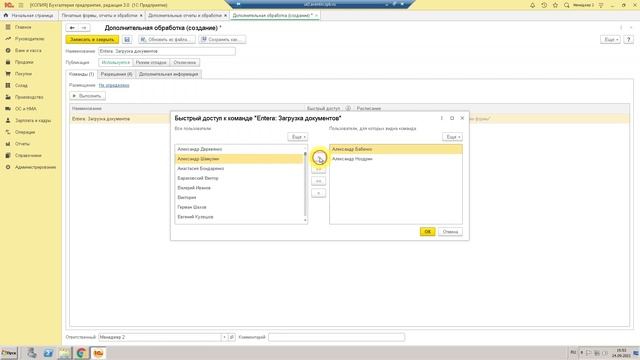Viewport: 640px width, 360px height.
Task: Click the save diskette icon
Action: [x=127, y=40]
